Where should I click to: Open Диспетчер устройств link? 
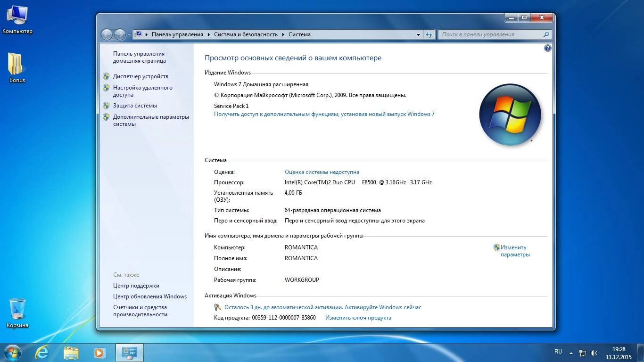tap(140, 76)
